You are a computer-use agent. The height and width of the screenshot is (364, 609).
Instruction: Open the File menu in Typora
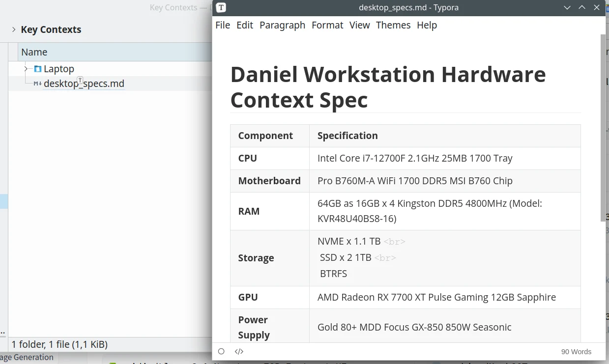pos(223,25)
